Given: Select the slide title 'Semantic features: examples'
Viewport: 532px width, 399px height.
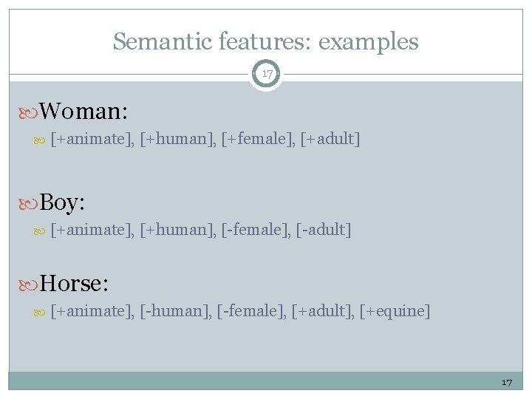Looking at the screenshot, I should 266,41.
